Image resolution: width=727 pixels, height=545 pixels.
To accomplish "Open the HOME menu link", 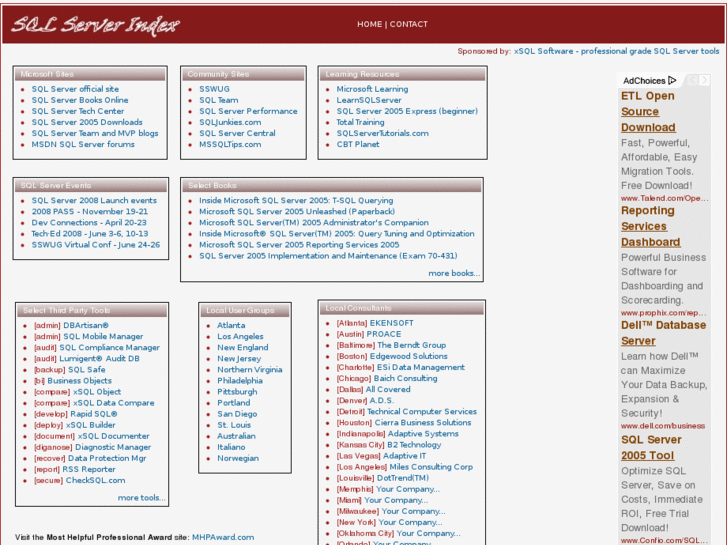I will pyautogui.click(x=370, y=24).
